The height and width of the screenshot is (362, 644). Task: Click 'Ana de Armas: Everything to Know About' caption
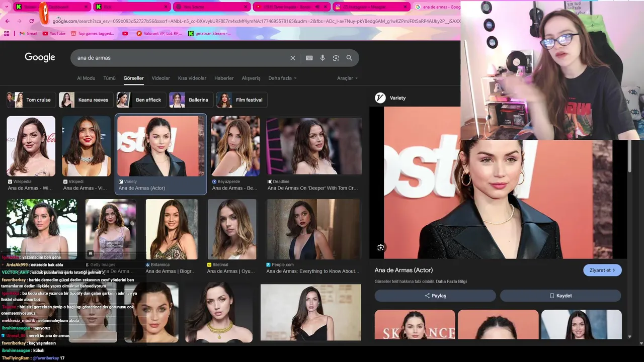[313, 271]
